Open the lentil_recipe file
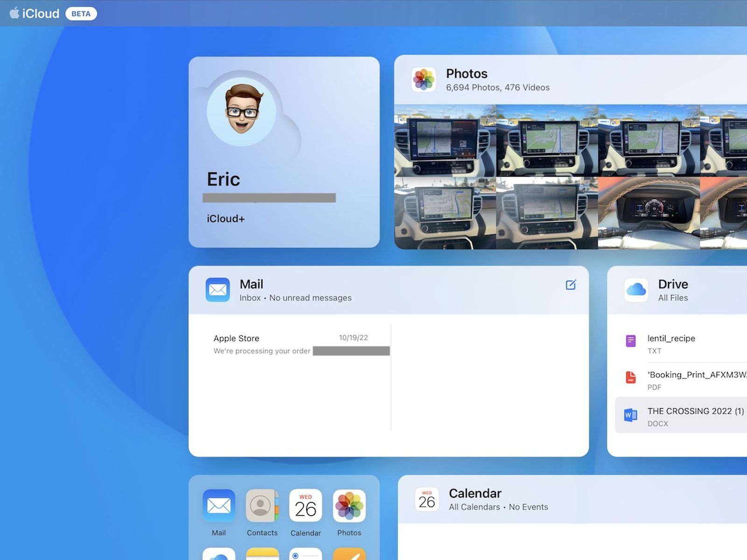The width and height of the screenshot is (747, 560). pyautogui.click(x=682, y=344)
